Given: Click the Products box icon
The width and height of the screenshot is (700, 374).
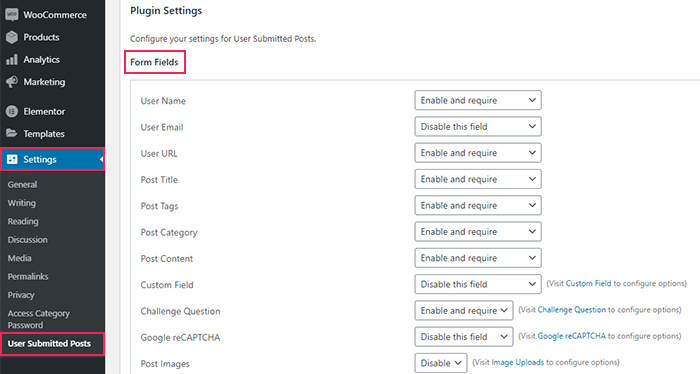Looking at the screenshot, I should (x=12, y=37).
